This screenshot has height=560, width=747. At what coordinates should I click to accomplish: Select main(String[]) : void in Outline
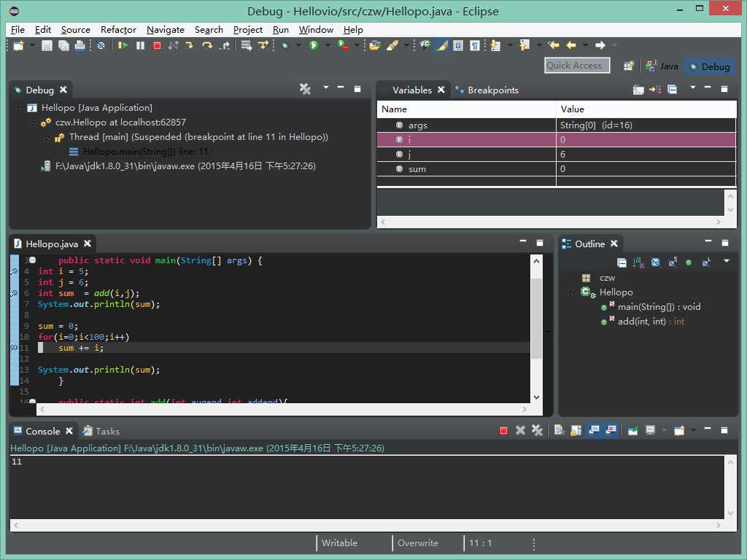[x=652, y=307]
